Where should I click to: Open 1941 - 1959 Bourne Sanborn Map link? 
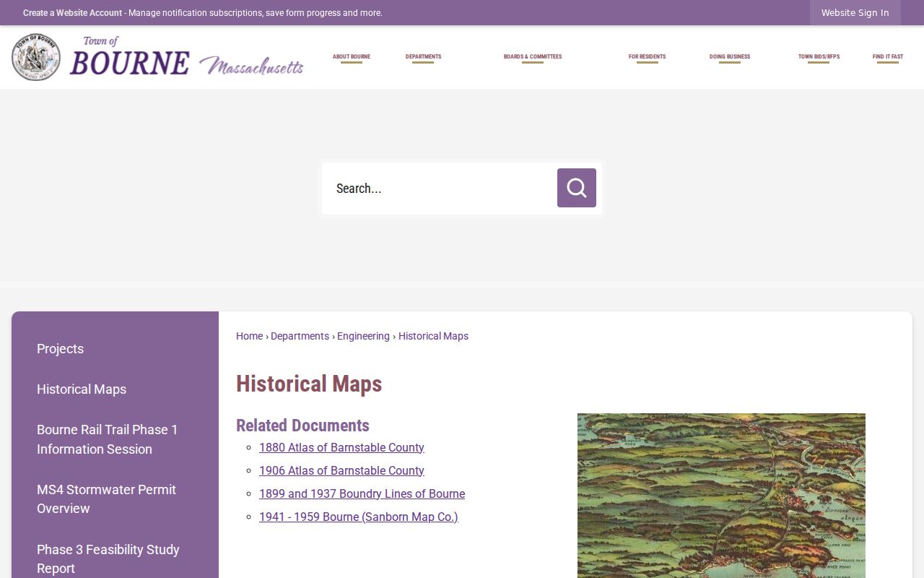359,517
